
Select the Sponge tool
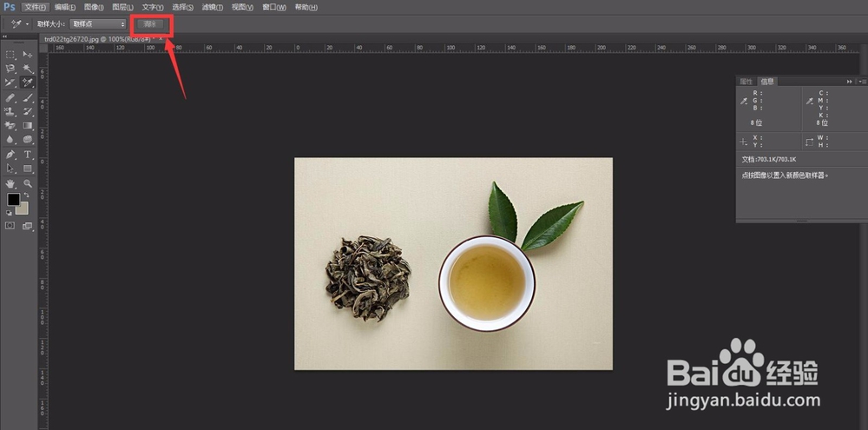coord(27,139)
